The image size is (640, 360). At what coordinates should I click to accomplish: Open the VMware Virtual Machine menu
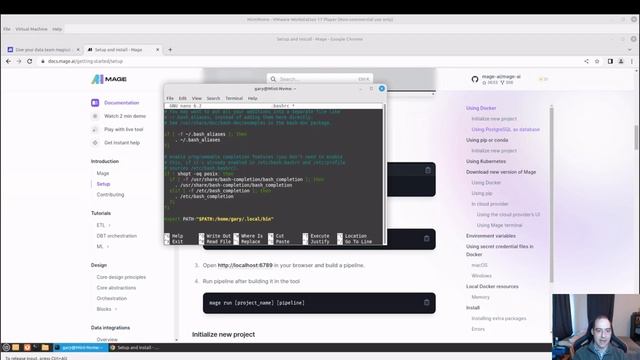click(31, 29)
